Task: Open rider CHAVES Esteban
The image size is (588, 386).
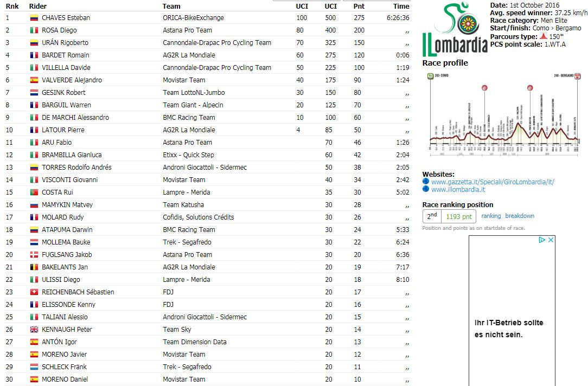Action: [66, 17]
